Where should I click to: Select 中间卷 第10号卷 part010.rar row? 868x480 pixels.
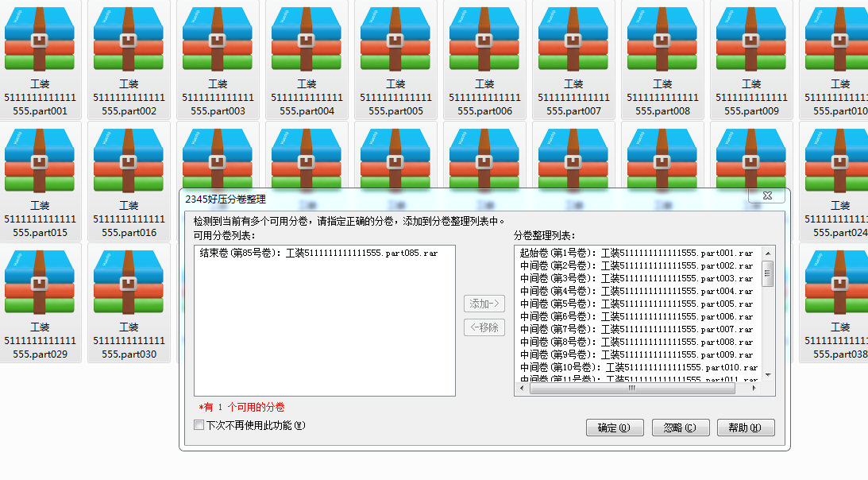click(x=638, y=368)
